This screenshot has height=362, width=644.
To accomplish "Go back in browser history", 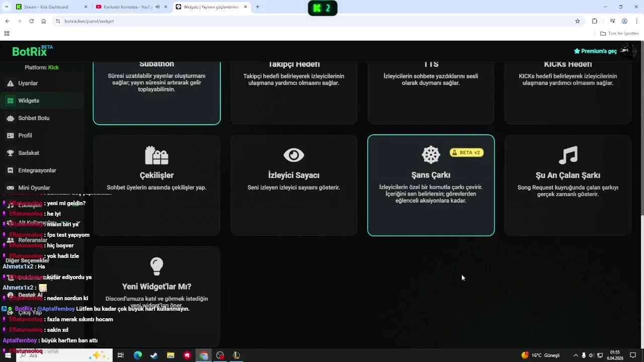I will 8,21.
